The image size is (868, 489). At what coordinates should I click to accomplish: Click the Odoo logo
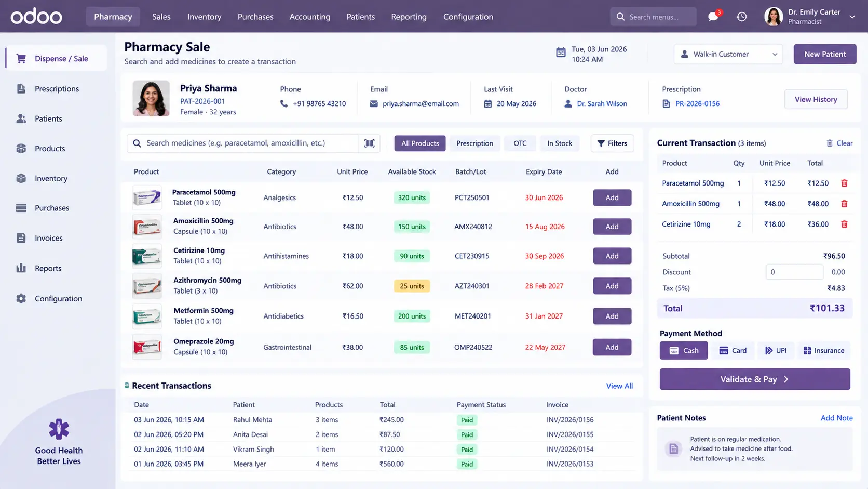pyautogui.click(x=36, y=17)
